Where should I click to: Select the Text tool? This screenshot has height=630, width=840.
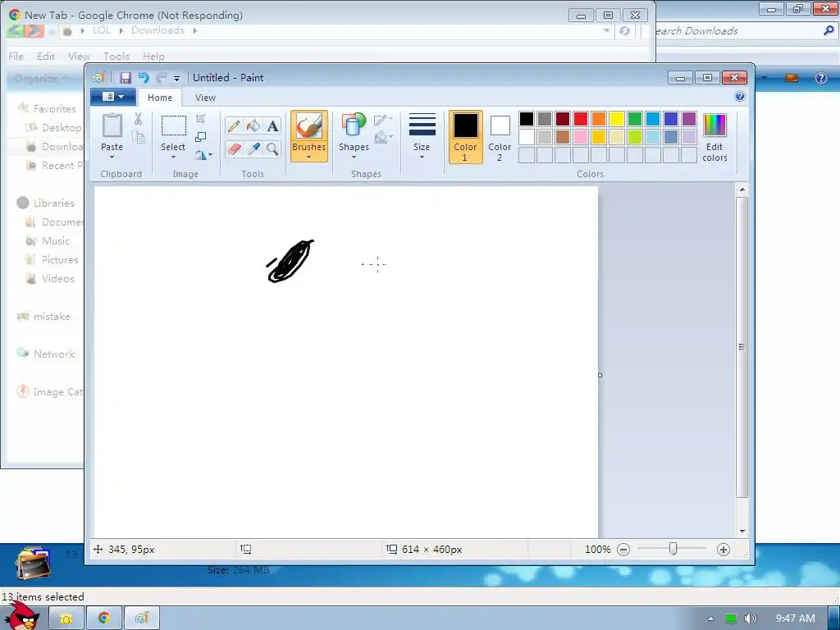tap(272, 126)
